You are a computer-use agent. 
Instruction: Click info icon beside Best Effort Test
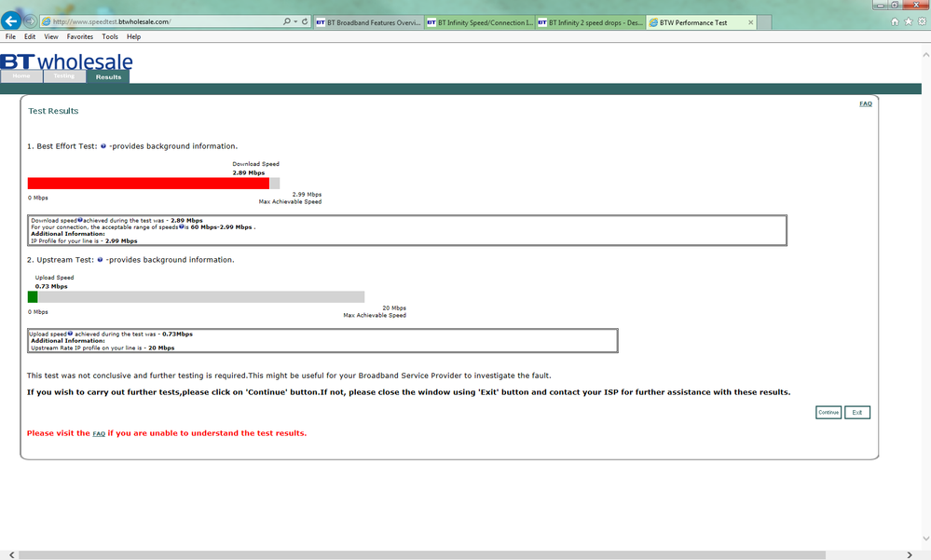(103, 146)
